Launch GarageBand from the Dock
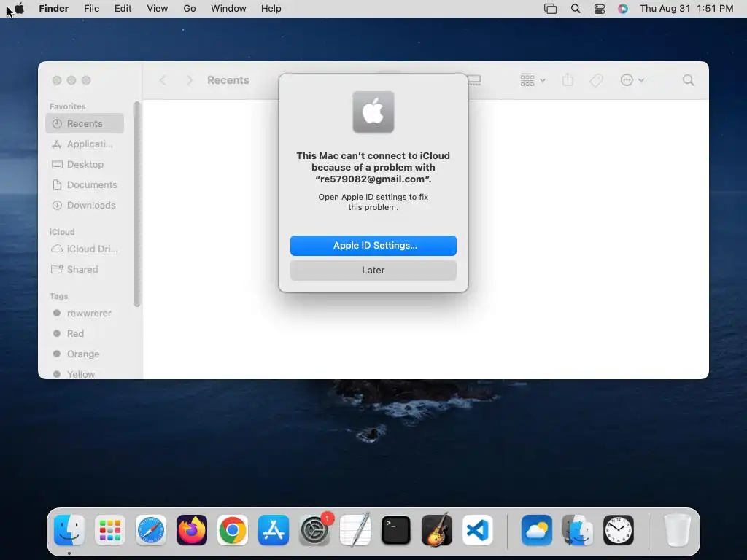Image resolution: width=747 pixels, height=560 pixels. tap(437, 530)
